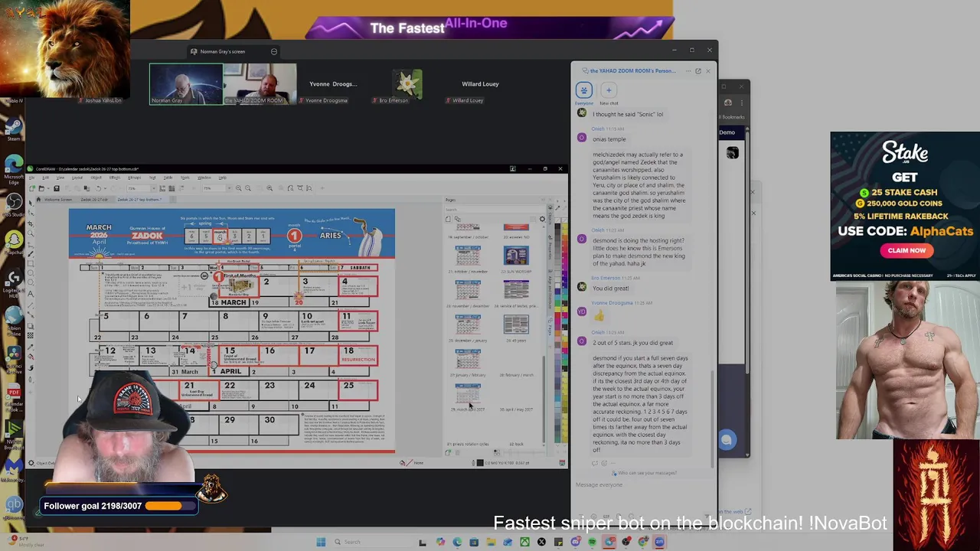Open Copilot from the taskbar
Image resolution: width=980 pixels, height=551 pixels.
440,542
